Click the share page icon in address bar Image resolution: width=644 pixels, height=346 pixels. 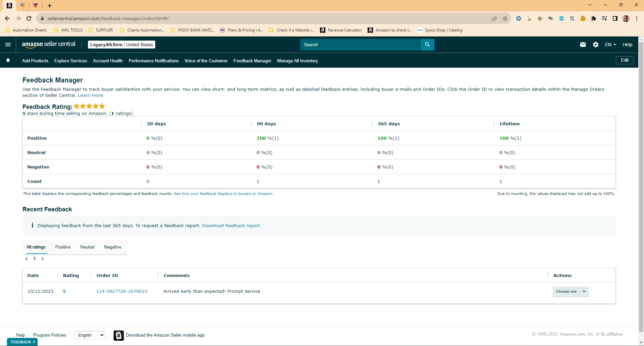coord(494,18)
